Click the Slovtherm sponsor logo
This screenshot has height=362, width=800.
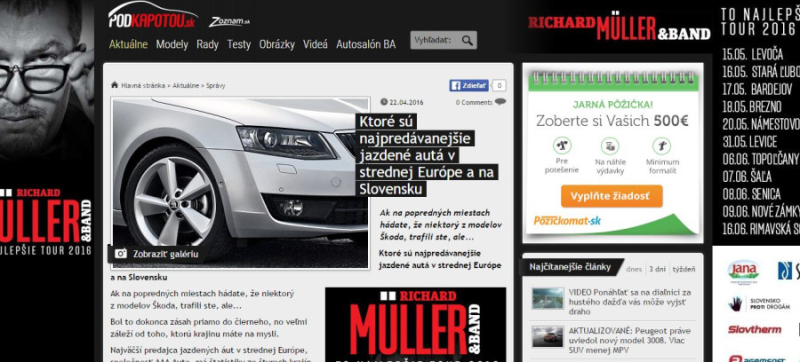pyautogui.click(x=754, y=329)
